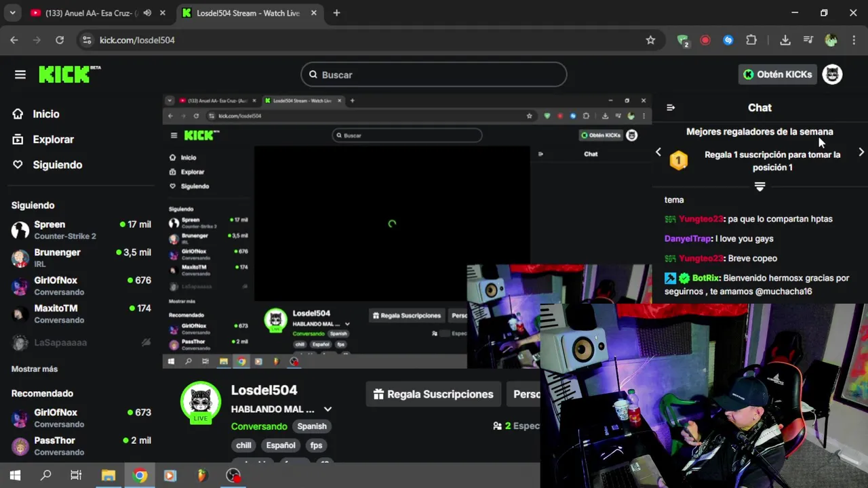Click username DanyelTrap in chat
The height and width of the screenshot is (488, 868).
(688, 239)
